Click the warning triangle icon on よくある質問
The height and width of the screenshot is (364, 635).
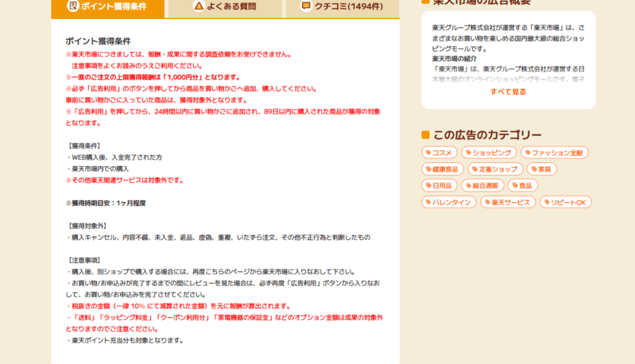pos(198,6)
